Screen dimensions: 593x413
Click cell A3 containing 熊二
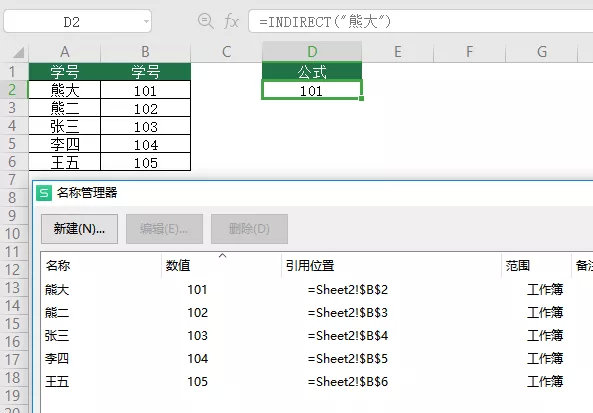pyautogui.click(x=65, y=108)
